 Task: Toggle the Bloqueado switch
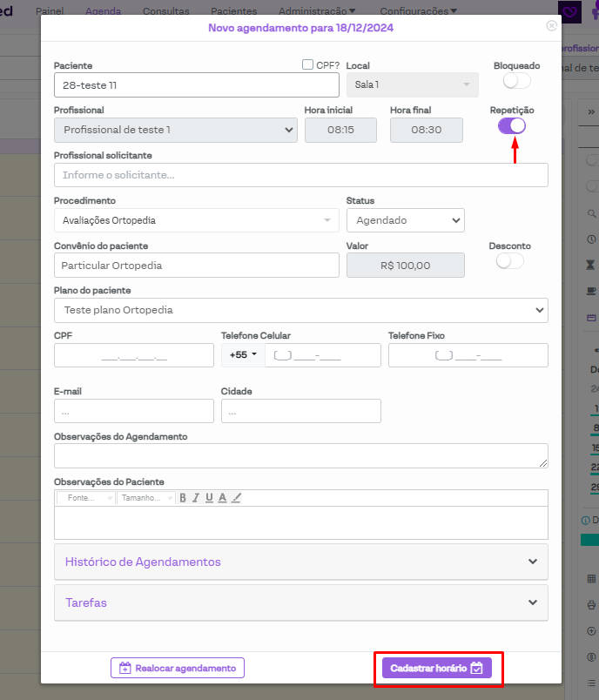coord(516,81)
